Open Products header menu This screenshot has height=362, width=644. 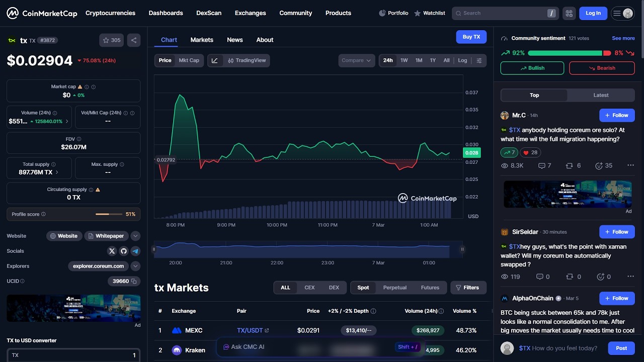point(338,13)
